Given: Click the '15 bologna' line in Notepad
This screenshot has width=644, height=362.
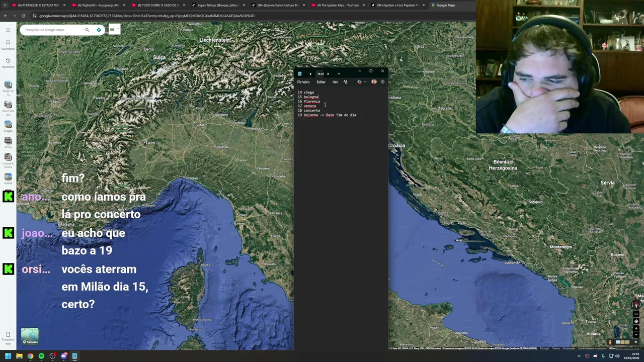Looking at the screenshot, I should [308, 97].
